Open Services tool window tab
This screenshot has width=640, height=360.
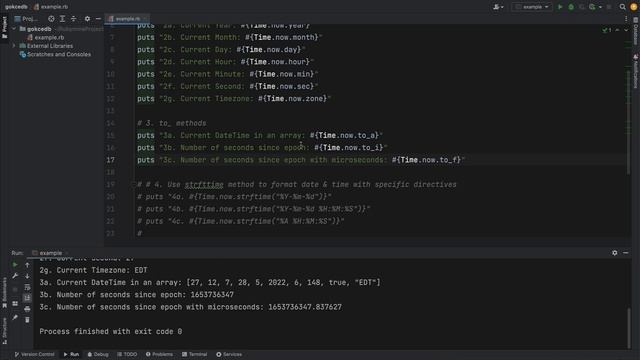click(229, 354)
